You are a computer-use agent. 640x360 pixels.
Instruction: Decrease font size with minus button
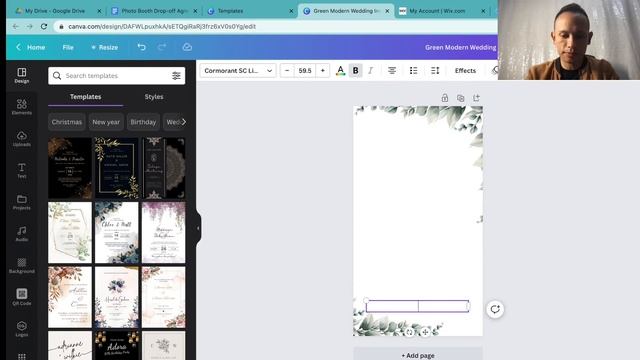click(287, 71)
